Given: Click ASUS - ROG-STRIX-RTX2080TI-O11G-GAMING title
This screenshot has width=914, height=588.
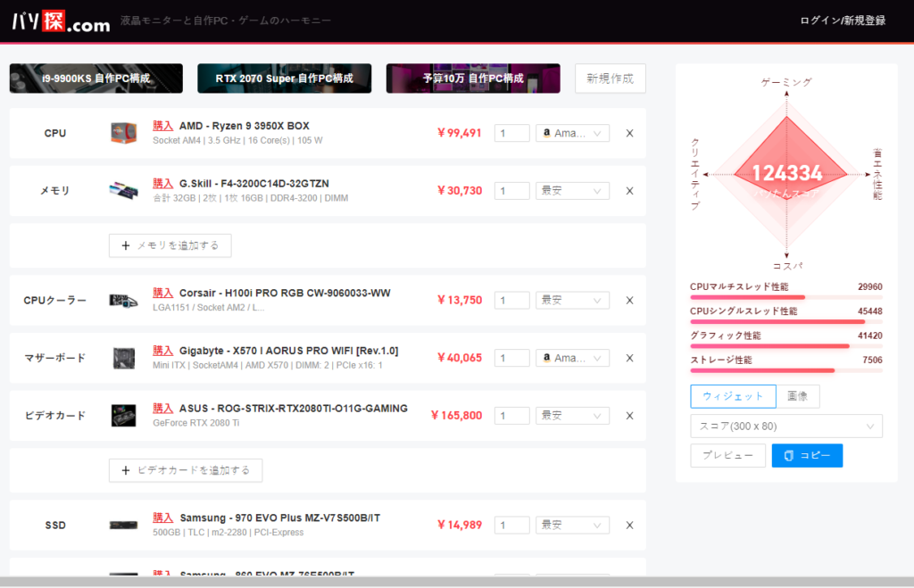Looking at the screenshot, I should click(x=294, y=409).
